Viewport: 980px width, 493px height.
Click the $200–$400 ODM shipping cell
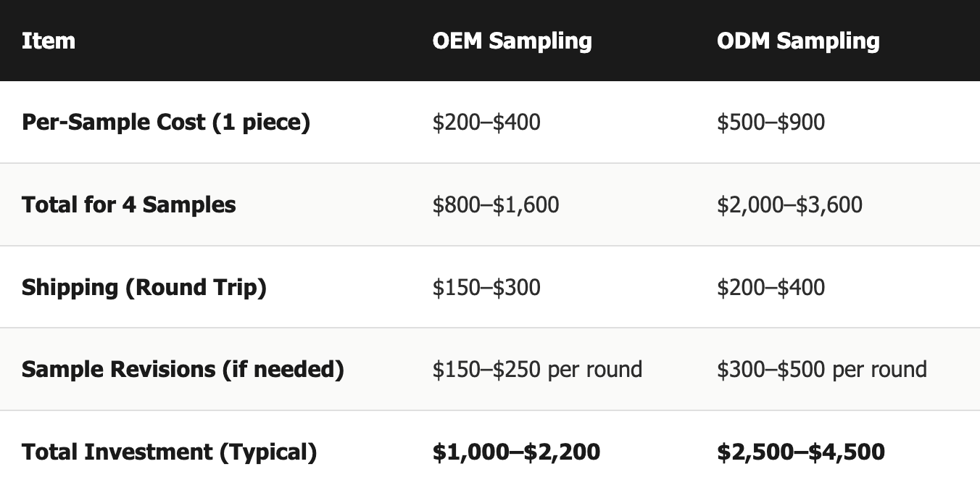[x=771, y=288]
